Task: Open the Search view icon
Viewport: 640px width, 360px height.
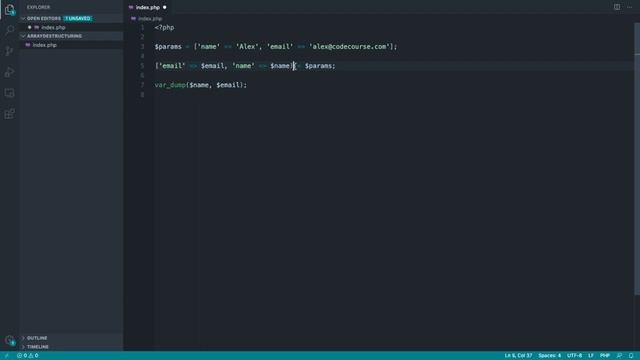Action: click(9, 30)
